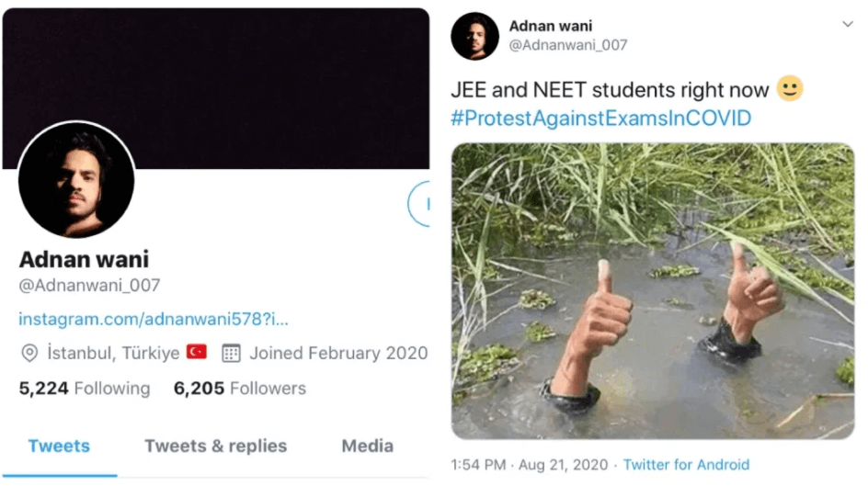Click the location pin icon

tap(29, 354)
